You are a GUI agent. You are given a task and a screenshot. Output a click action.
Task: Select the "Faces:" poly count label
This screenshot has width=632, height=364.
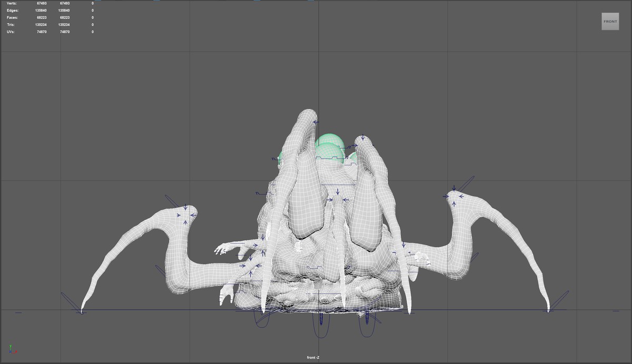13,17
